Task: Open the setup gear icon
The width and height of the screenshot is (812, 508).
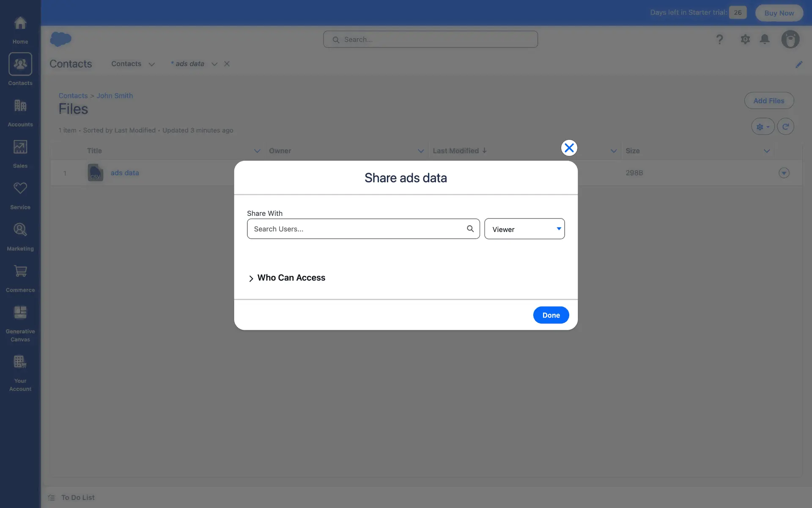Action: [745, 39]
